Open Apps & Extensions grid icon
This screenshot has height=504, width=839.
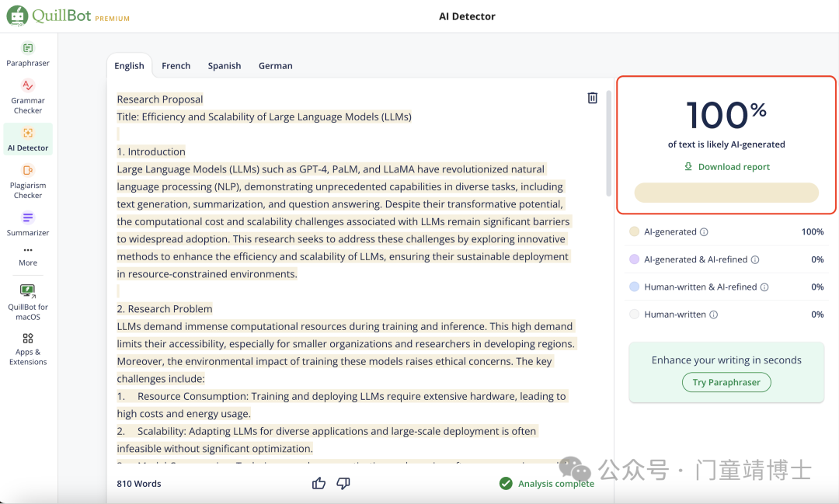click(x=28, y=338)
